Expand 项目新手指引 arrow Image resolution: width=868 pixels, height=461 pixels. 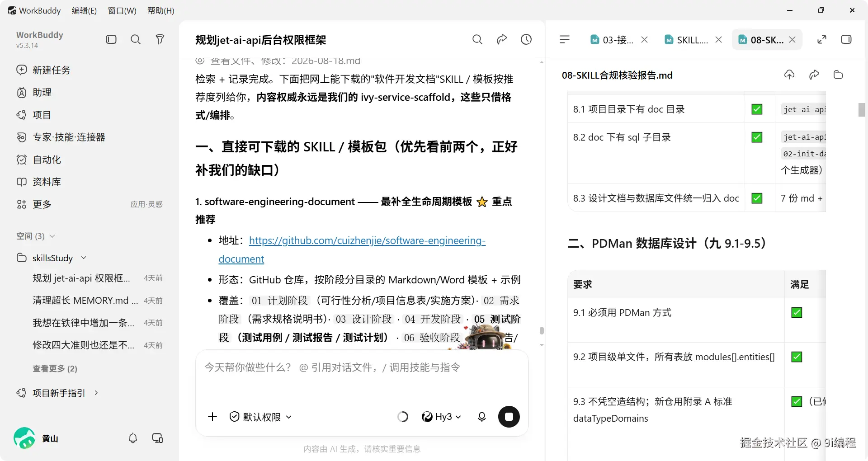pos(96,393)
